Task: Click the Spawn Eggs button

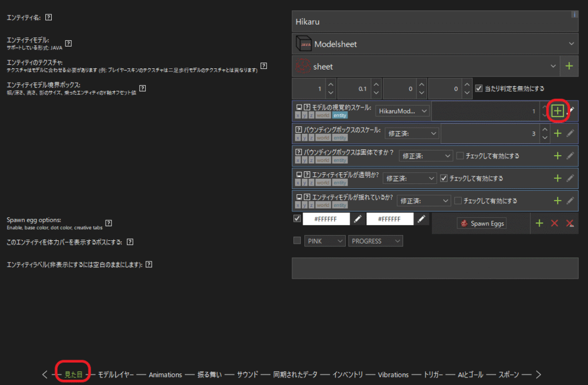Action: point(482,223)
